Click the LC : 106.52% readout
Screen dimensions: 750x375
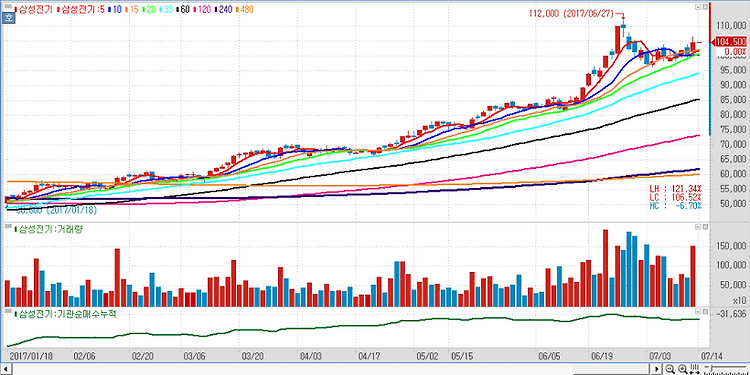(676, 197)
